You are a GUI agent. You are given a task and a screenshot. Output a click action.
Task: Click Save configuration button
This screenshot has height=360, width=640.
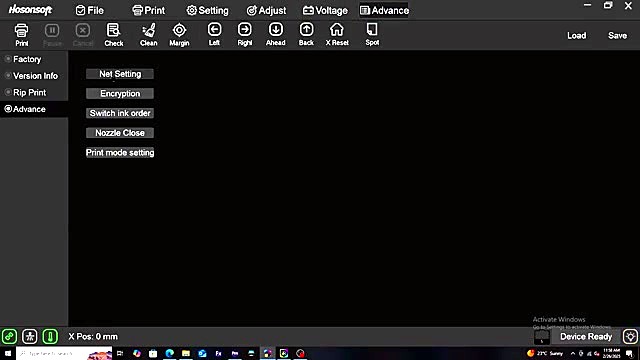coord(617,36)
